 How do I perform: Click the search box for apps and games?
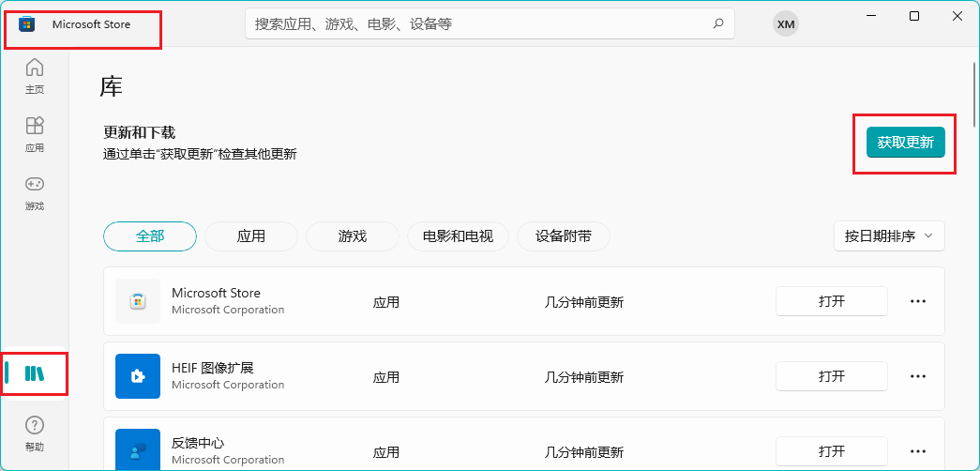(478, 23)
